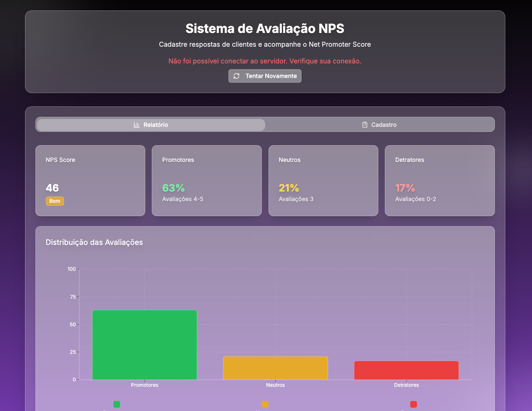Select the NPS Score value 46

53,188
